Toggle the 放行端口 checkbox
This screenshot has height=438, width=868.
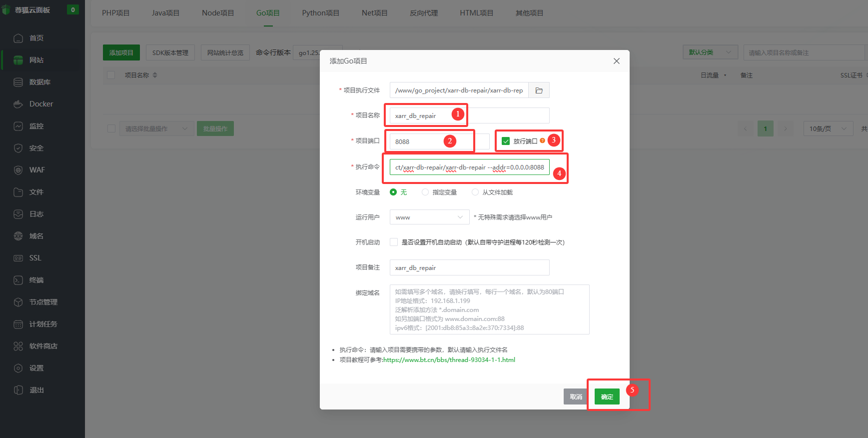pyautogui.click(x=506, y=141)
